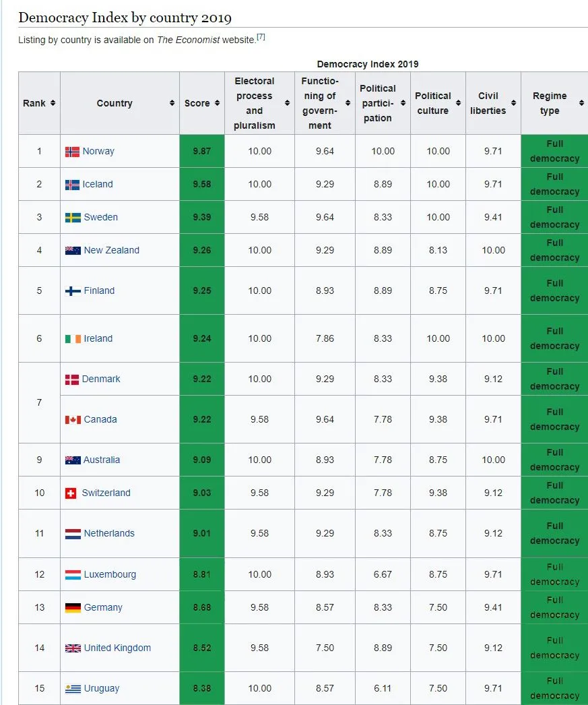
Task: Sort by Civil liberties column
Action: point(513,103)
